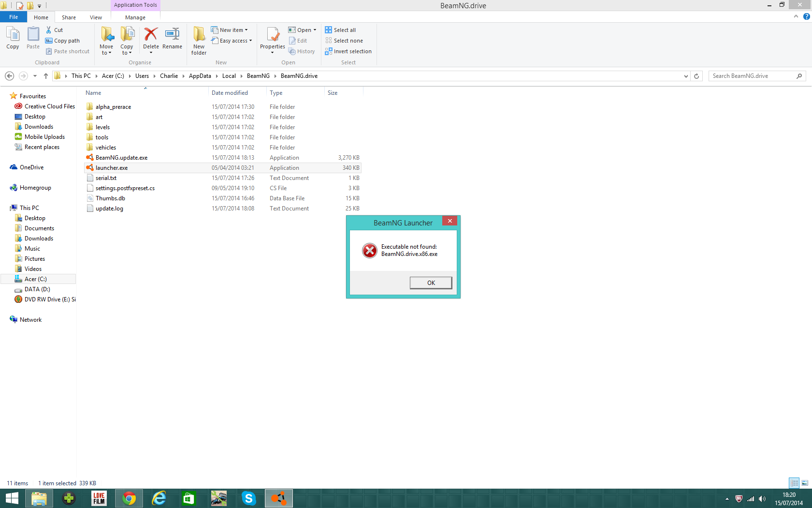Image resolution: width=812 pixels, height=508 pixels.
Task: Open the Copy to dropdown
Action: coord(127,41)
